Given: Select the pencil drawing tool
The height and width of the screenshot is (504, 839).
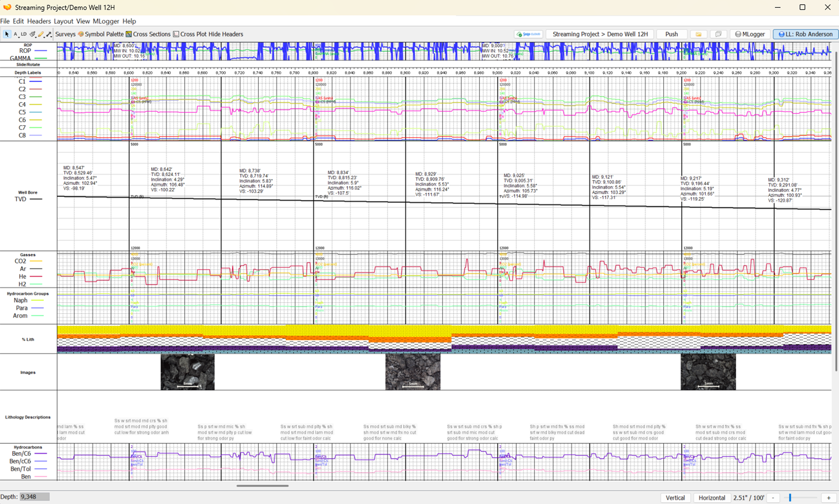Looking at the screenshot, I should pos(41,34).
